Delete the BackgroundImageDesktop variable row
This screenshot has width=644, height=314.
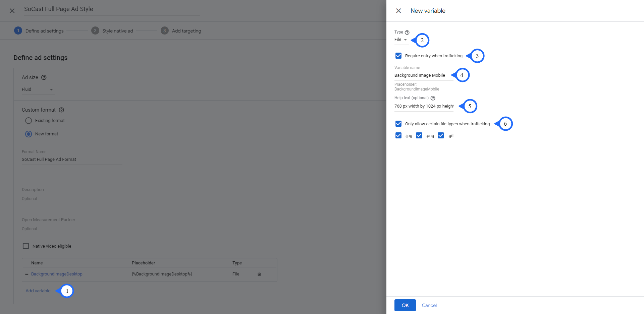coord(259,274)
